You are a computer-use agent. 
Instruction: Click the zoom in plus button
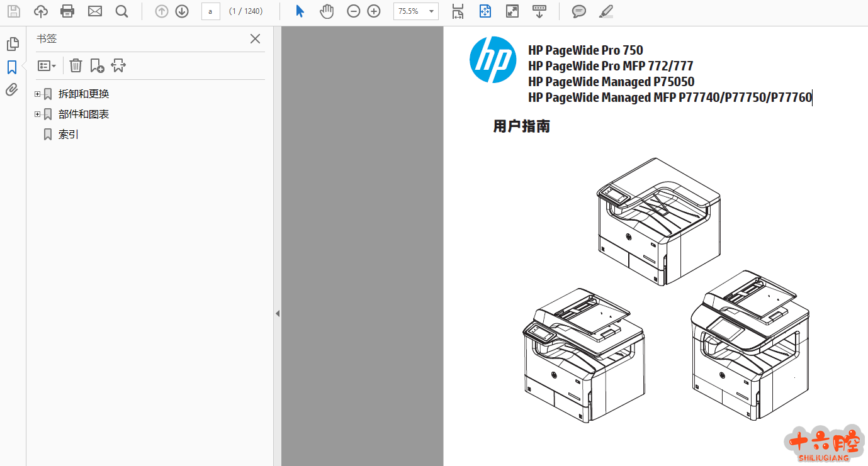tap(374, 11)
